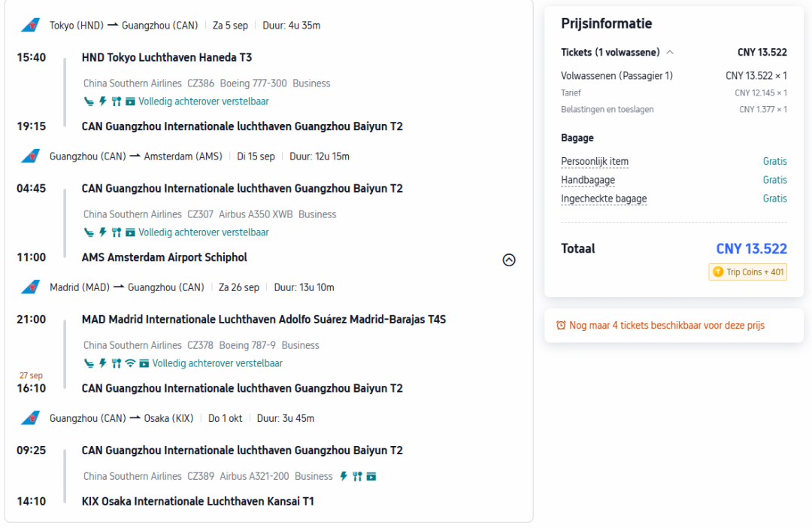
Task: Click 'Nog maar 4 tickets beschikbaar' notice text
Action: [667, 326]
